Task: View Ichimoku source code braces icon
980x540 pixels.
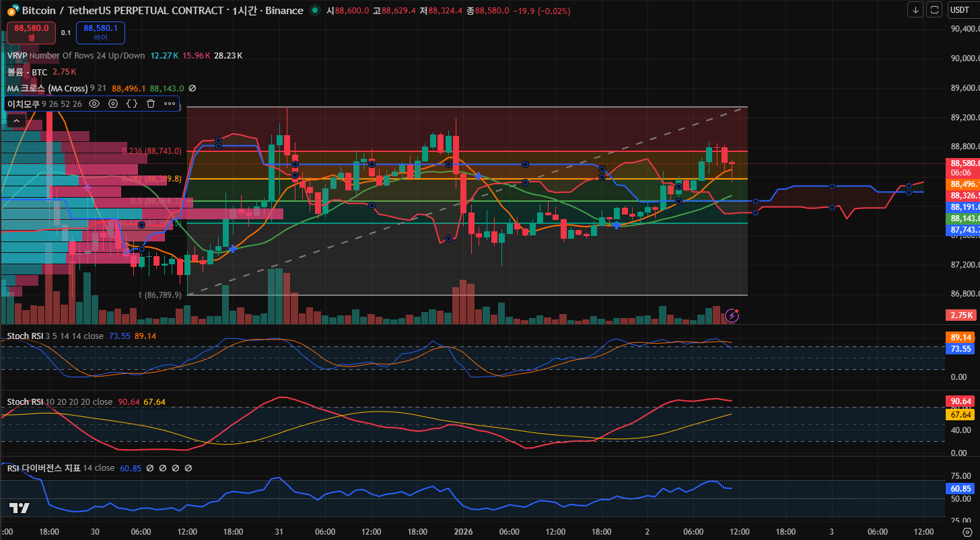Action: tap(132, 104)
